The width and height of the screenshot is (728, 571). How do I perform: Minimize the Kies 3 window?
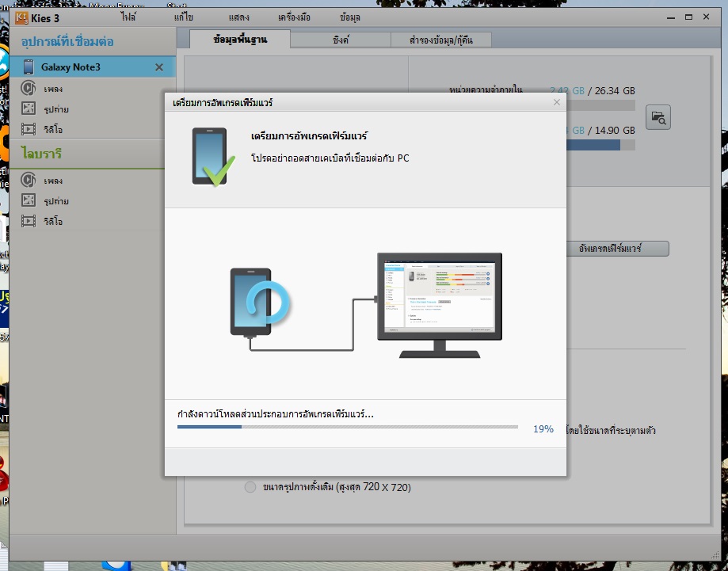(x=671, y=17)
